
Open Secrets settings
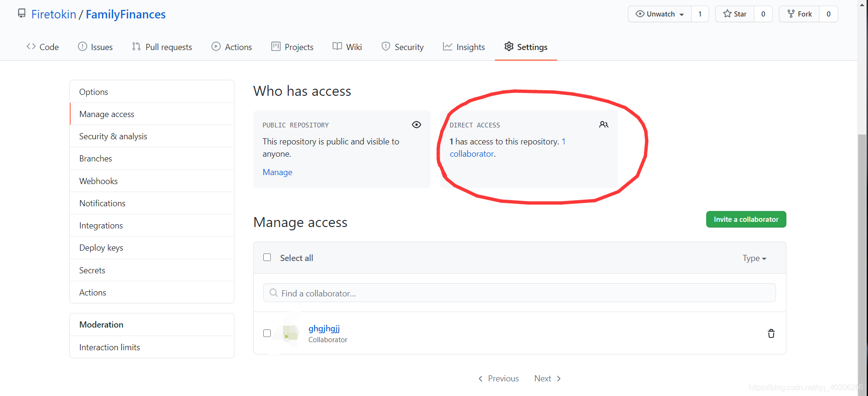click(x=152, y=270)
